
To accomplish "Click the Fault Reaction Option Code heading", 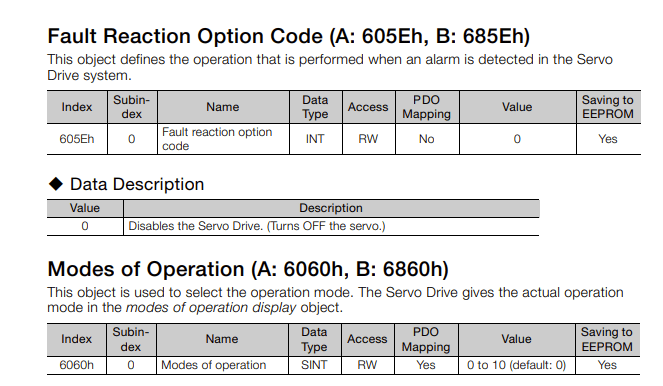I will pos(288,36).
